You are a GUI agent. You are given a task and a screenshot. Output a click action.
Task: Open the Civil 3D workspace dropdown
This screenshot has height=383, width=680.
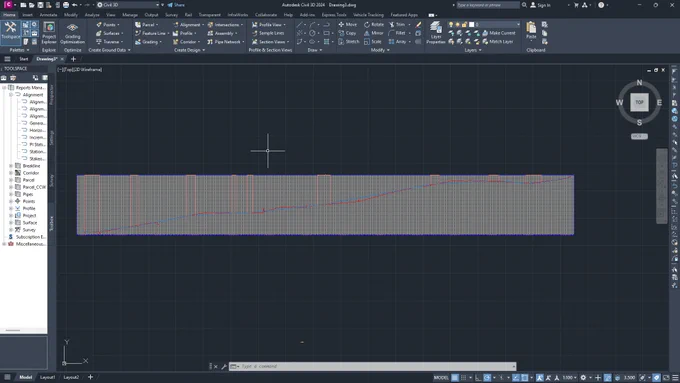coord(128,5)
